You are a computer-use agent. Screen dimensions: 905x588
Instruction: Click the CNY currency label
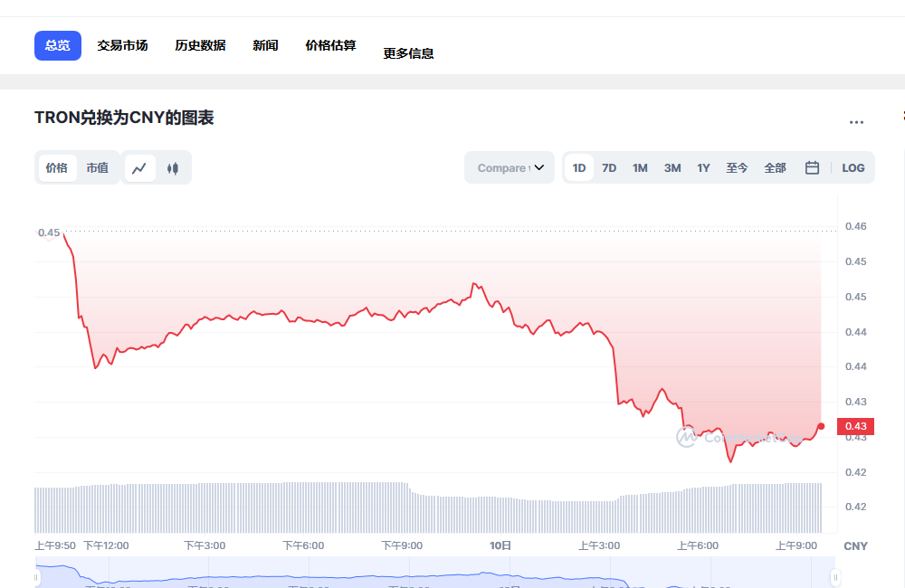click(855, 546)
